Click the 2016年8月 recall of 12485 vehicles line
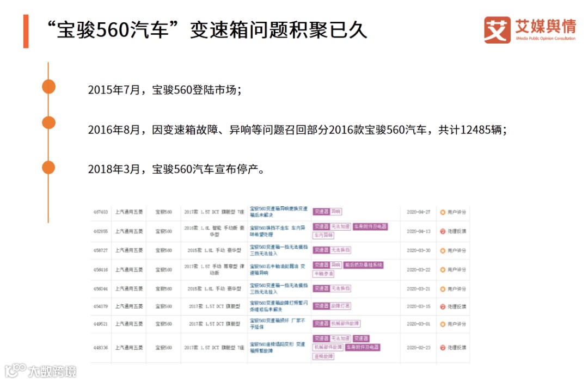This screenshot has height=382, width=588. pos(297,130)
